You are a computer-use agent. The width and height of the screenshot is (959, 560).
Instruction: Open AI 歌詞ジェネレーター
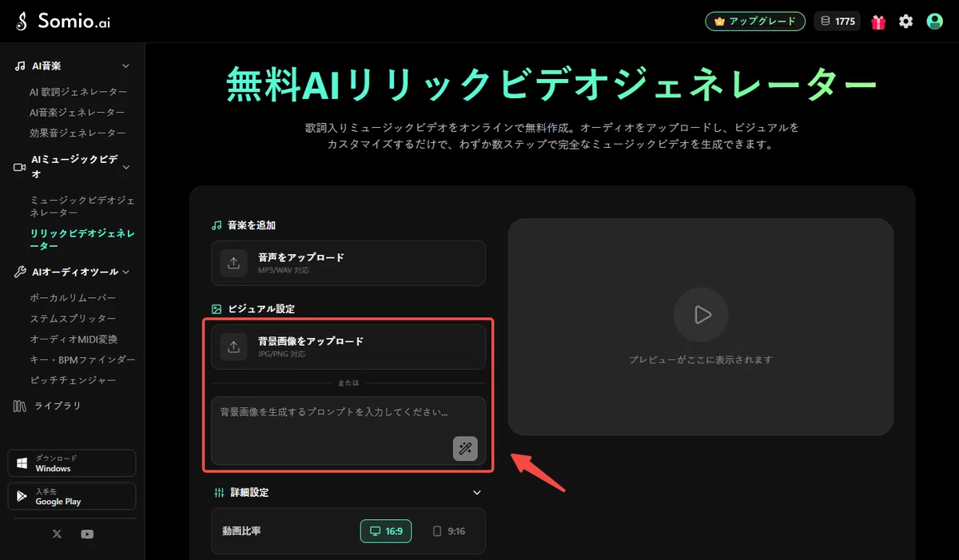pos(78,92)
